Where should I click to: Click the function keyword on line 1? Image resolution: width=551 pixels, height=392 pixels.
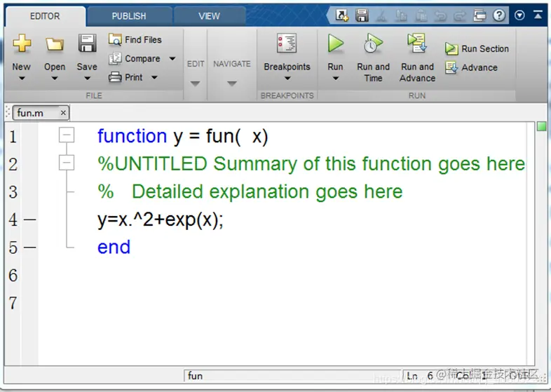click(x=132, y=136)
